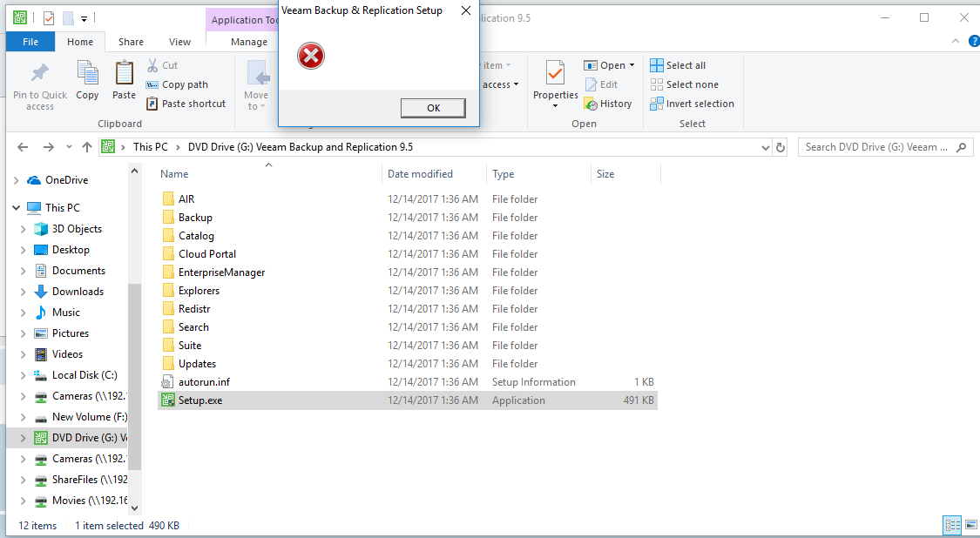Select ShareFiles network drive in navigation pane
This screenshot has height=538, width=980.
coord(90,480)
